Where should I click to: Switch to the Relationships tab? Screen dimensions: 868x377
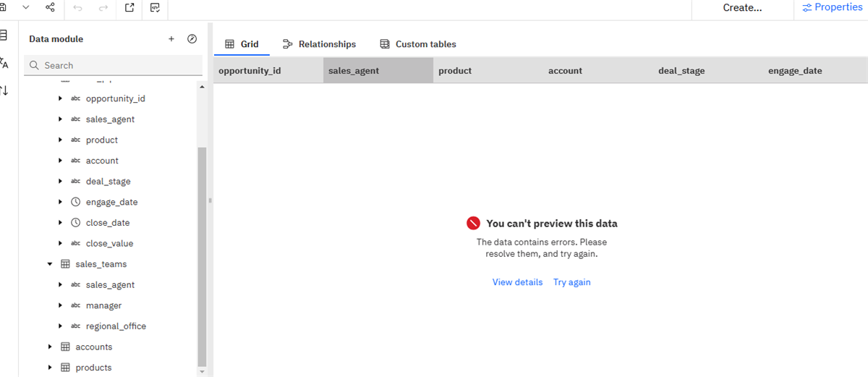(x=319, y=44)
